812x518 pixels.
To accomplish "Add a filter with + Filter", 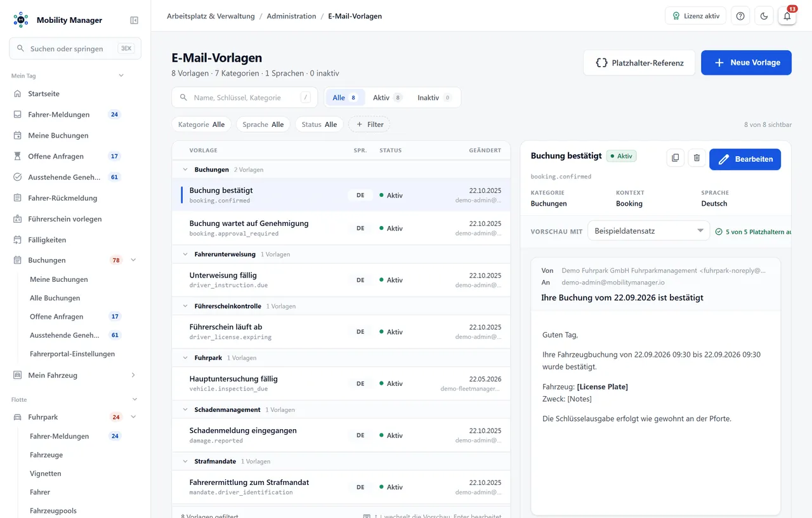I will click(369, 124).
